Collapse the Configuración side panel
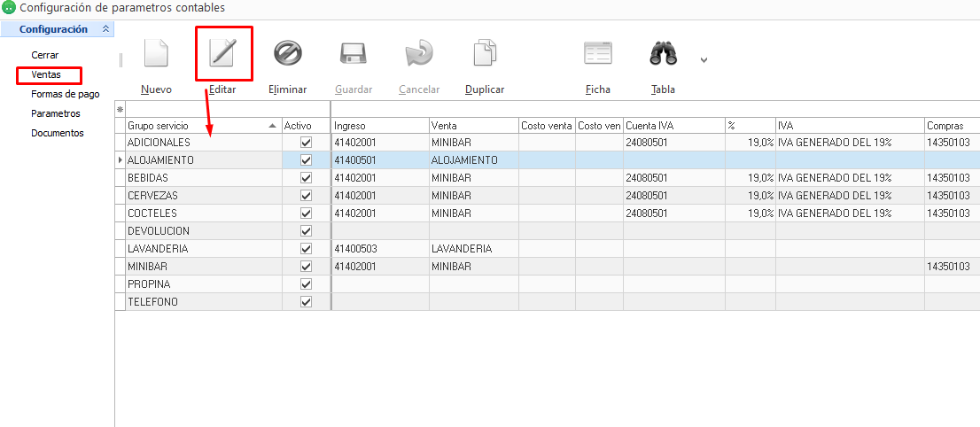This screenshot has height=427, width=980. [x=106, y=29]
